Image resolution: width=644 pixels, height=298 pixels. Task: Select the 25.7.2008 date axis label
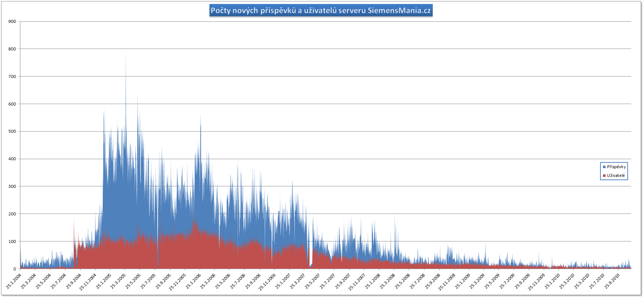417,281
